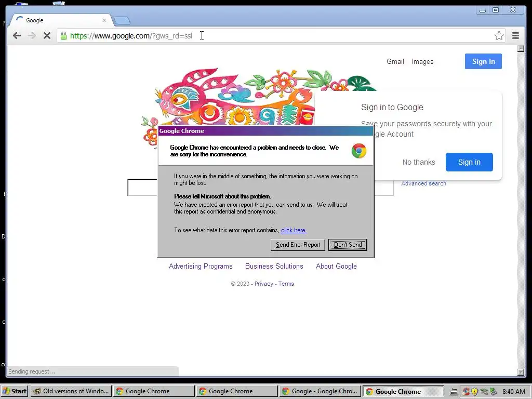Open Gmail link
Viewport: 532px width, 399px height.
(395, 61)
